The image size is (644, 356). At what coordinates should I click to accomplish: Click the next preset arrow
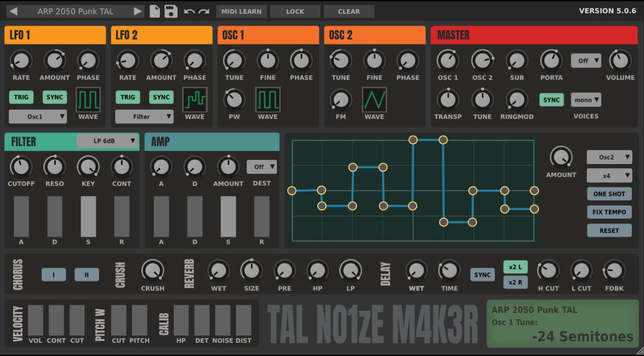[x=138, y=11]
